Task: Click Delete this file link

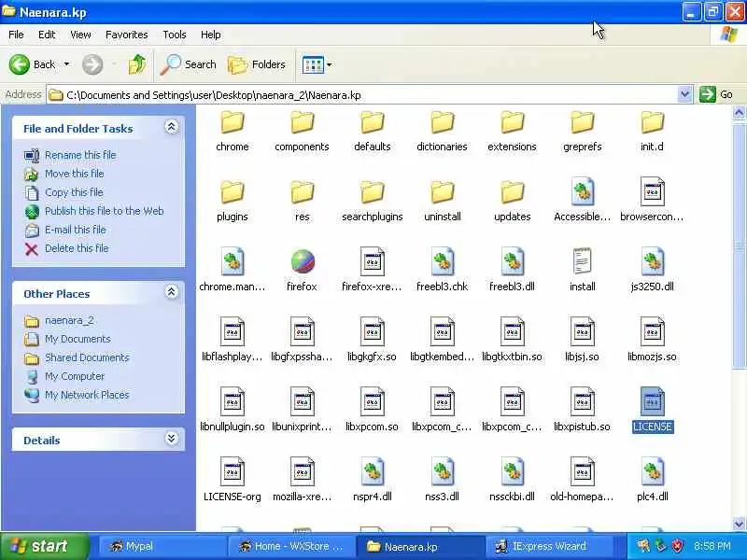Action: pyautogui.click(x=77, y=248)
